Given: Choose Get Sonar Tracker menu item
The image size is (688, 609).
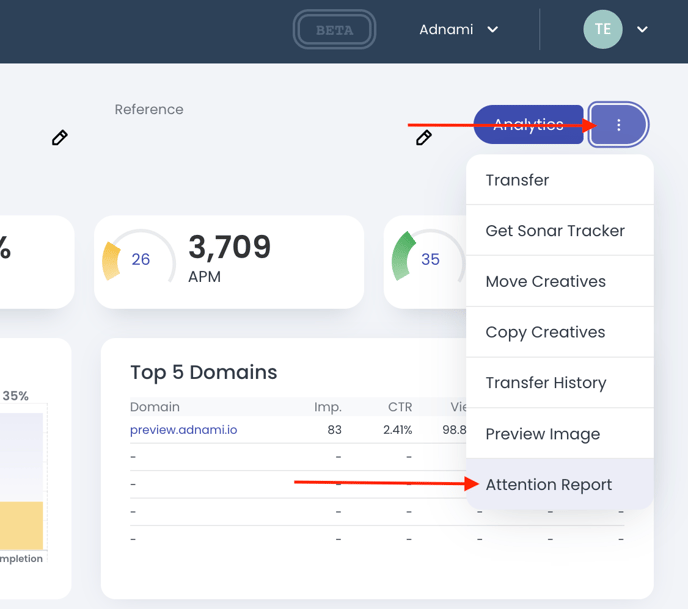Looking at the screenshot, I should point(560,230).
